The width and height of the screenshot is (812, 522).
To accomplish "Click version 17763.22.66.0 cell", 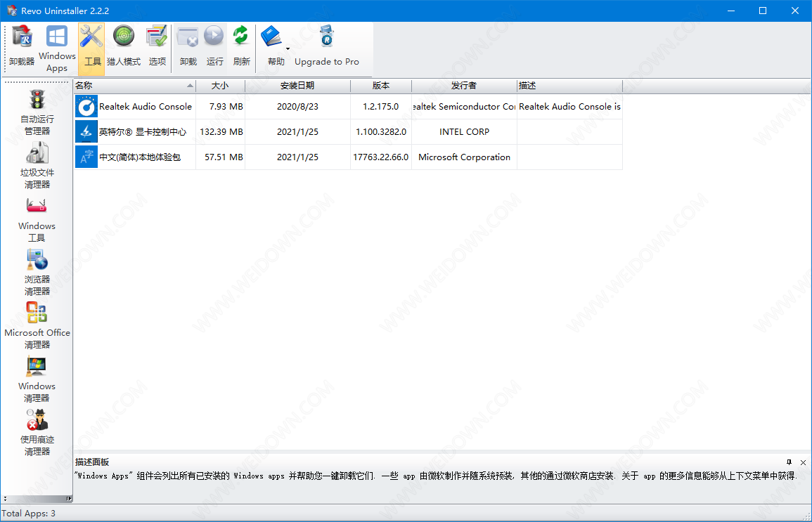I will [380, 157].
